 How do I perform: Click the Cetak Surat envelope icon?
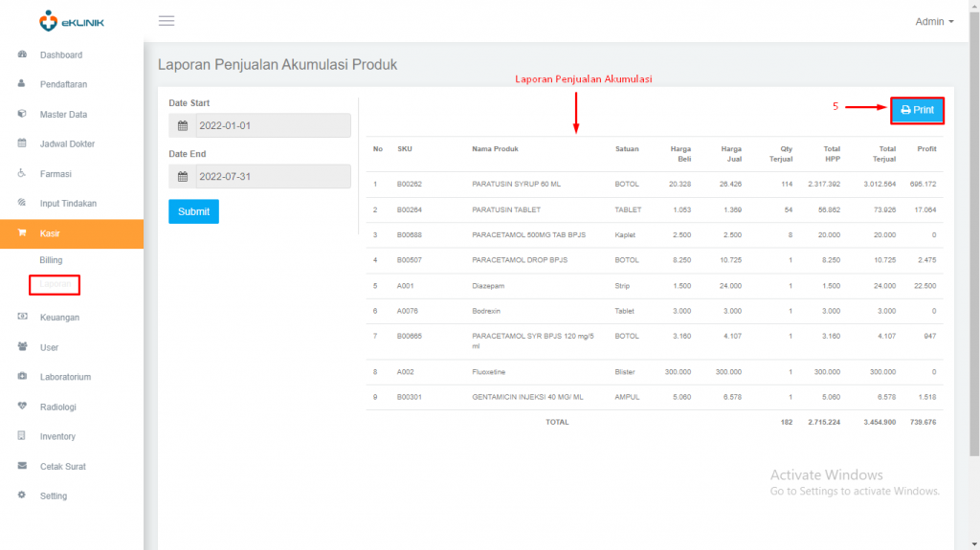point(22,466)
